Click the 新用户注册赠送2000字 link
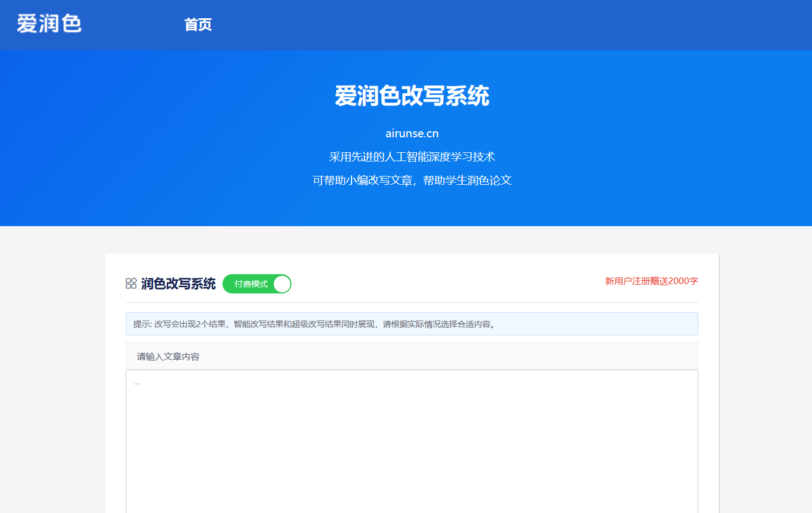Viewport: 812px width, 513px height. pyautogui.click(x=651, y=281)
